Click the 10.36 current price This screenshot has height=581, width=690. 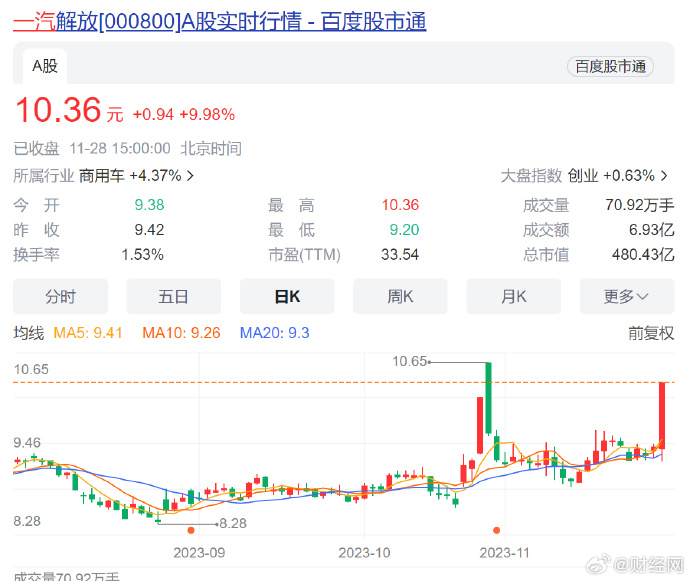pos(58,110)
